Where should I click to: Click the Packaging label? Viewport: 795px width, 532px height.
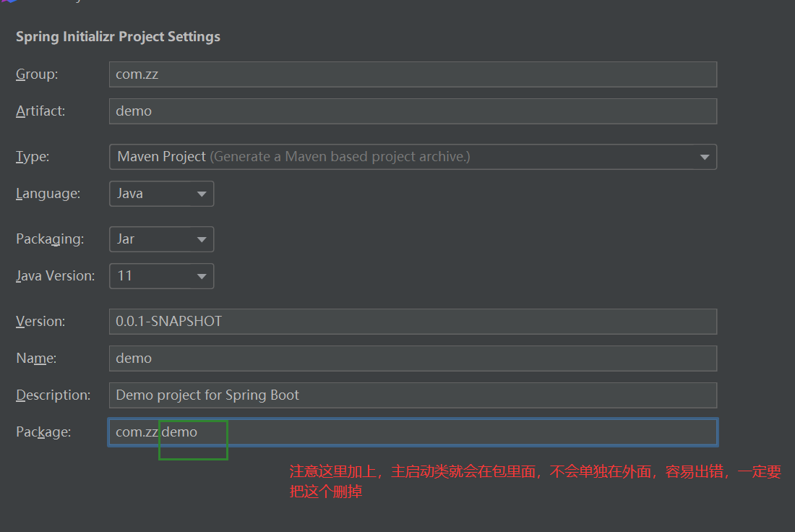pos(50,239)
